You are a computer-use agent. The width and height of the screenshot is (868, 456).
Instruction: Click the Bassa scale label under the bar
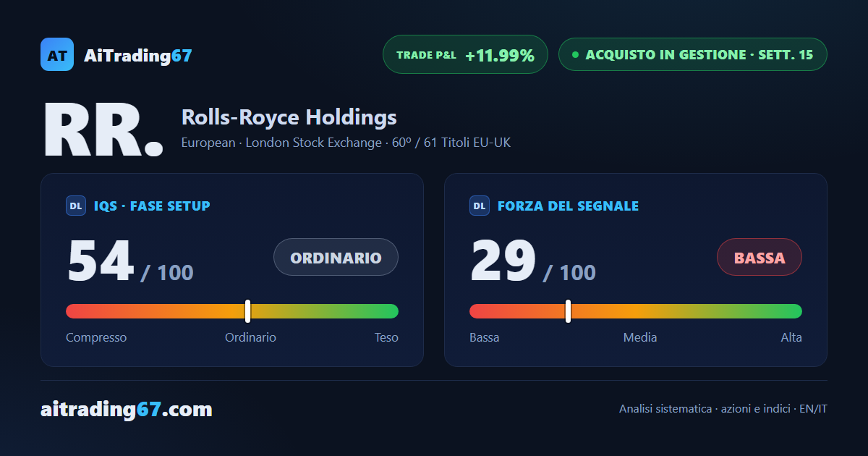[484, 337]
